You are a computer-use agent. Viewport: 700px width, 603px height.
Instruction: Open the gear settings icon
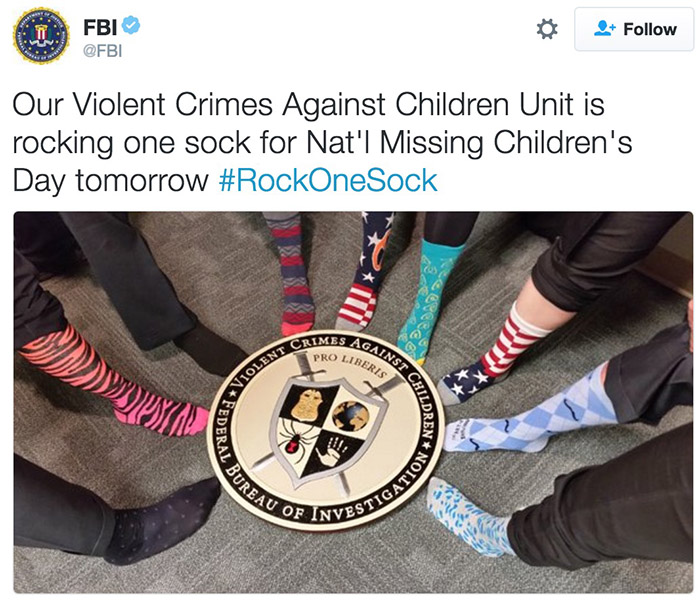pyautogui.click(x=547, y=29)
